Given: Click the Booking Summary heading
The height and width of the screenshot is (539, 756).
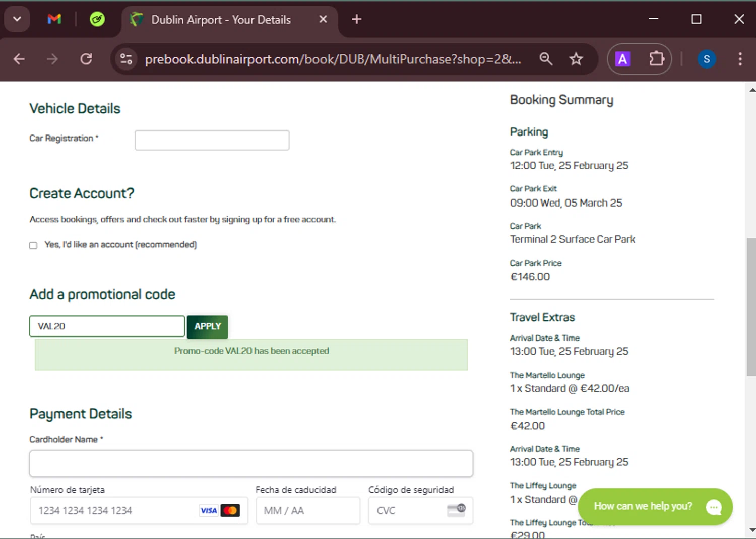Looking at the screenshot, I should (561, 100).
